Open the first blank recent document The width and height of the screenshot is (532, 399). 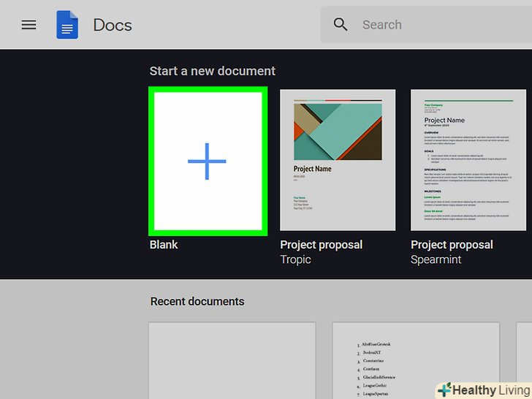click(232, 360)
